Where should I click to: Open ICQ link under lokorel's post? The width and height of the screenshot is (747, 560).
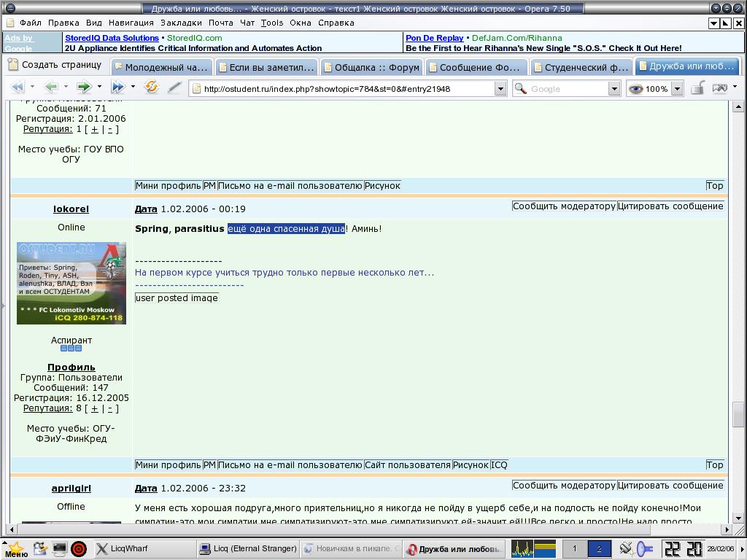pyautogui.click(x=499, y=464)
